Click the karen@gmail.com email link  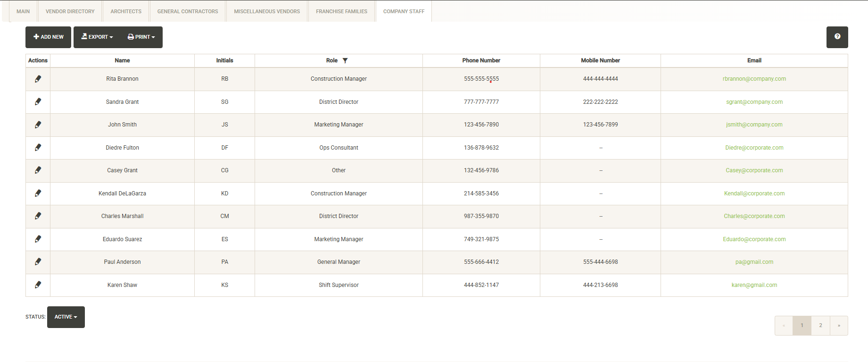coord(754,285)
